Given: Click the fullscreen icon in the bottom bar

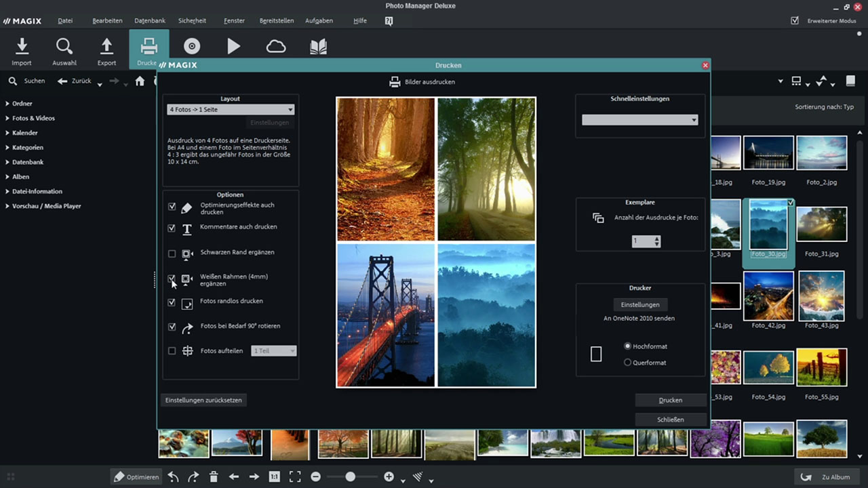Looking at the screenshot, I should coord(295,477).
